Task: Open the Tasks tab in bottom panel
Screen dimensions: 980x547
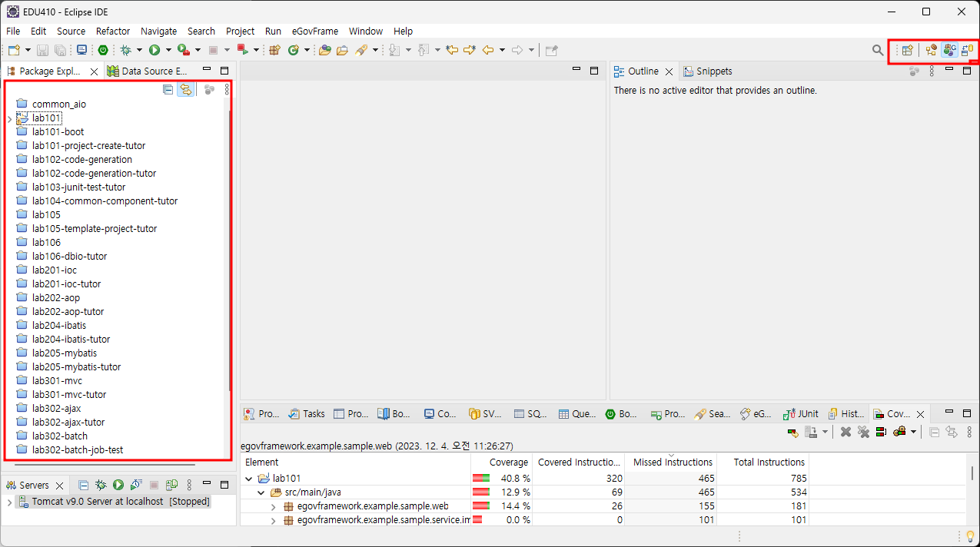Action: tap(307, 413)
